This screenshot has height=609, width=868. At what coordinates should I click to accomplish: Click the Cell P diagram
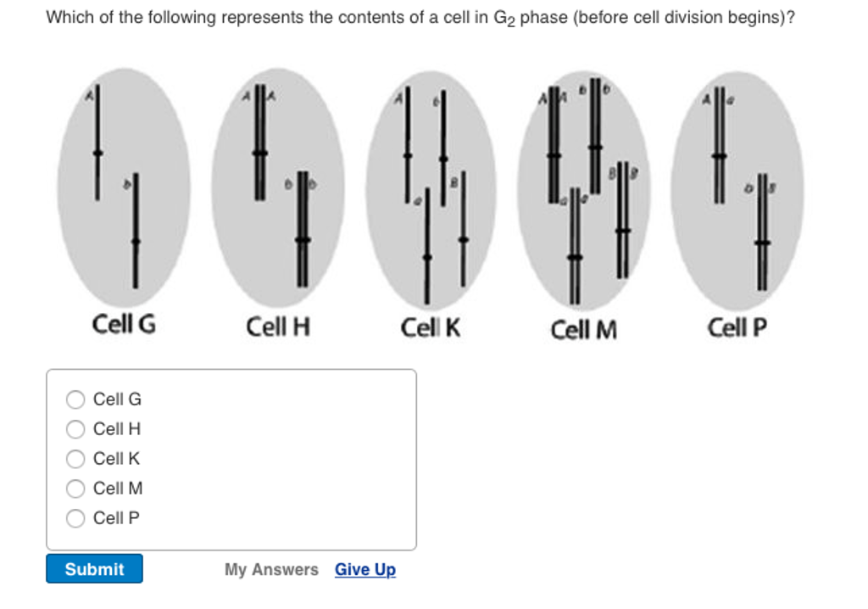point(737,187)
